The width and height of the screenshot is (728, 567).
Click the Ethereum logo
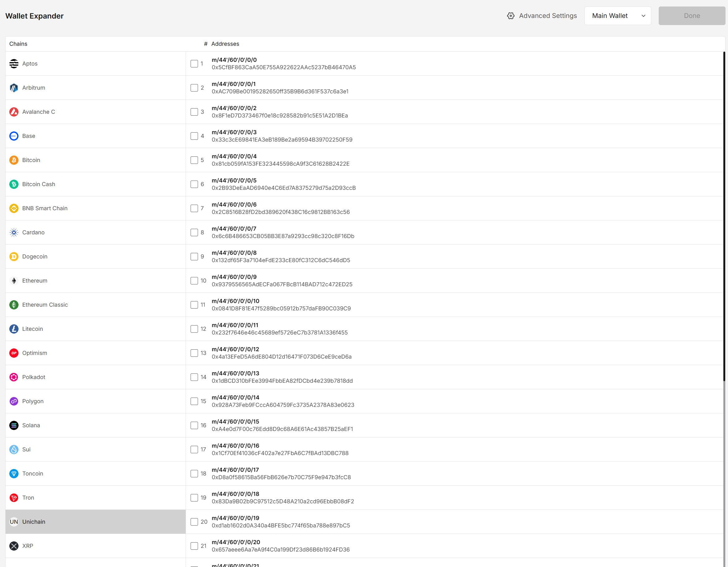[x=14, y=280]
